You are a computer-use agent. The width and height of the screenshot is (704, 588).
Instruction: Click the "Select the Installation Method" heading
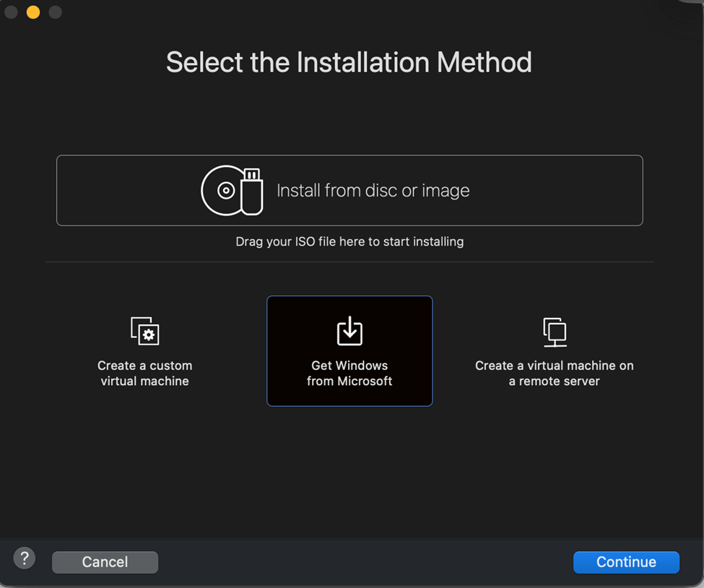(x=349, y=62)
